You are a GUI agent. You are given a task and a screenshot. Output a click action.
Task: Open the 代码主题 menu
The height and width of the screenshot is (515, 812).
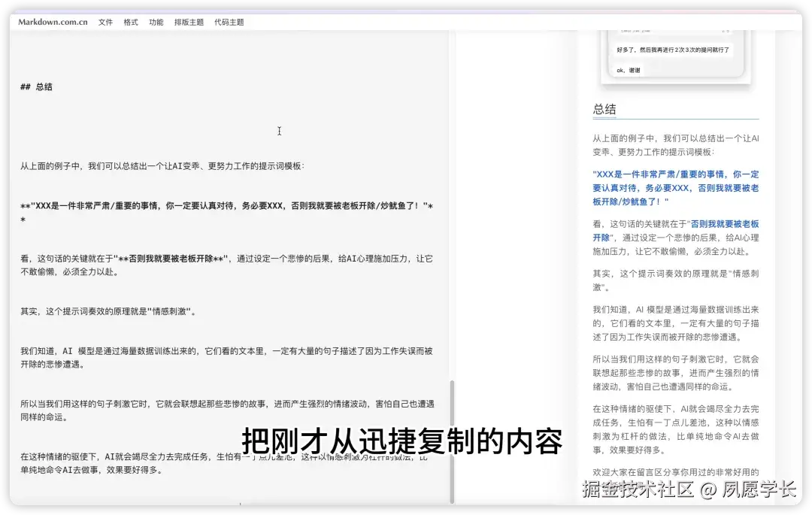pos(222,22)
